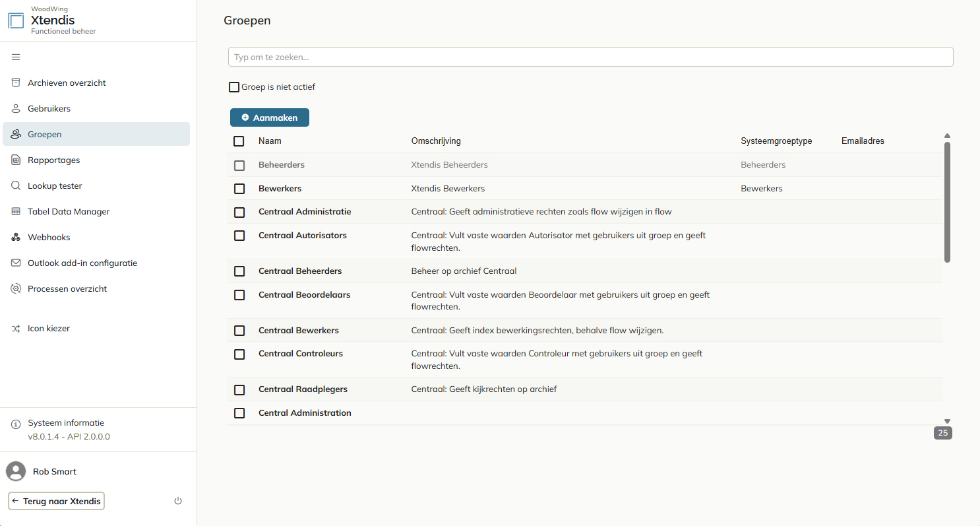
Task: Click the vertical scrollbar thumb of the table
Action: pyautogui.click(x=947, y=202)
